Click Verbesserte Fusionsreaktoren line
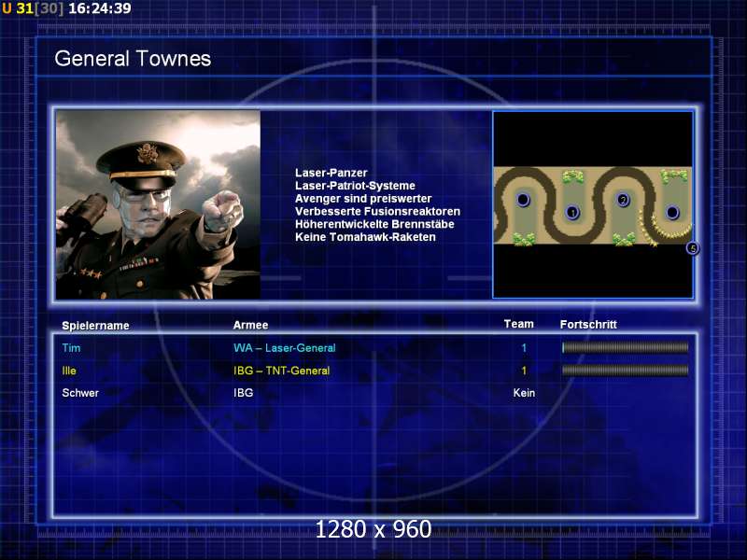747x560 pixels. 377,212
